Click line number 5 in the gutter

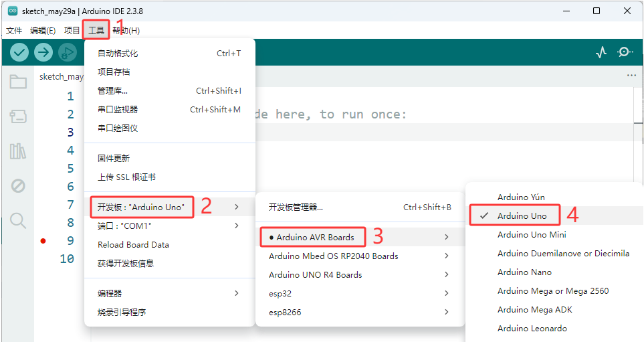pyautogui.click(x=71, y=169)
